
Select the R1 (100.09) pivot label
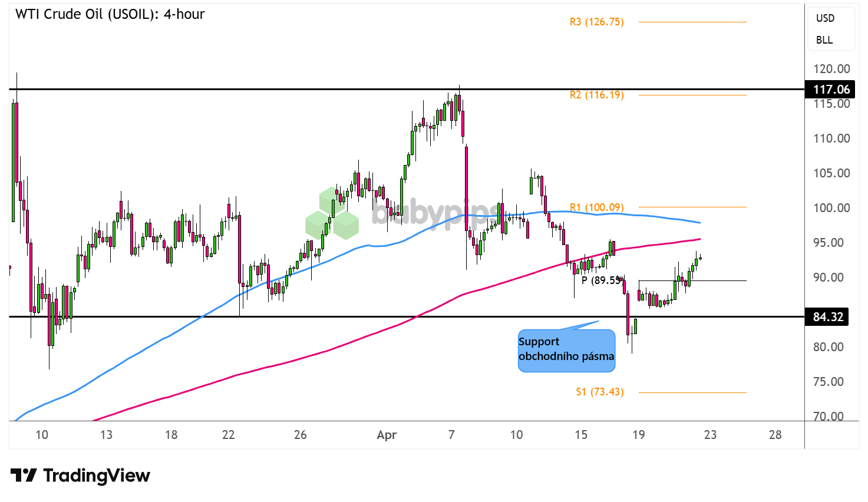(596, 207)
